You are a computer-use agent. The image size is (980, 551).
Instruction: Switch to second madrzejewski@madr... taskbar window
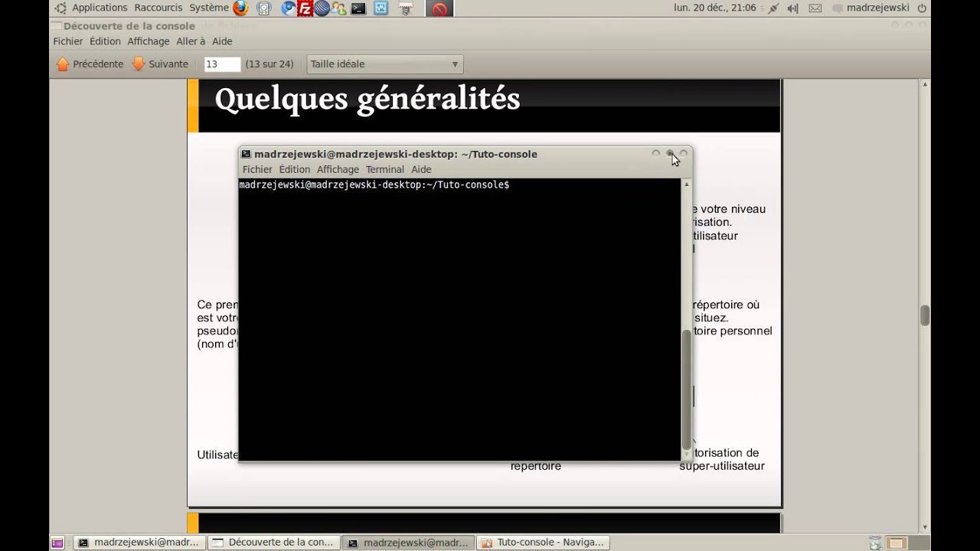pyautogui.click(x=408, y=543)
